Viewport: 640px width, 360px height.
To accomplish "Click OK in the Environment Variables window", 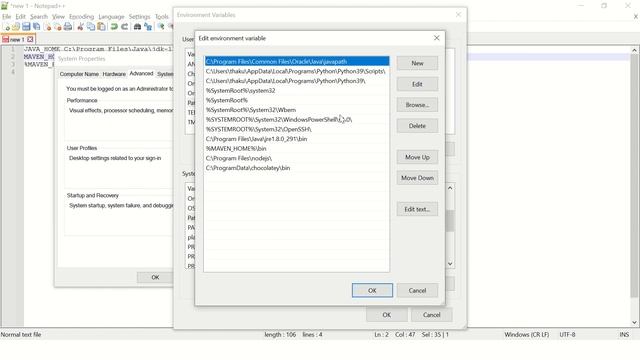I will click(387, 315).
